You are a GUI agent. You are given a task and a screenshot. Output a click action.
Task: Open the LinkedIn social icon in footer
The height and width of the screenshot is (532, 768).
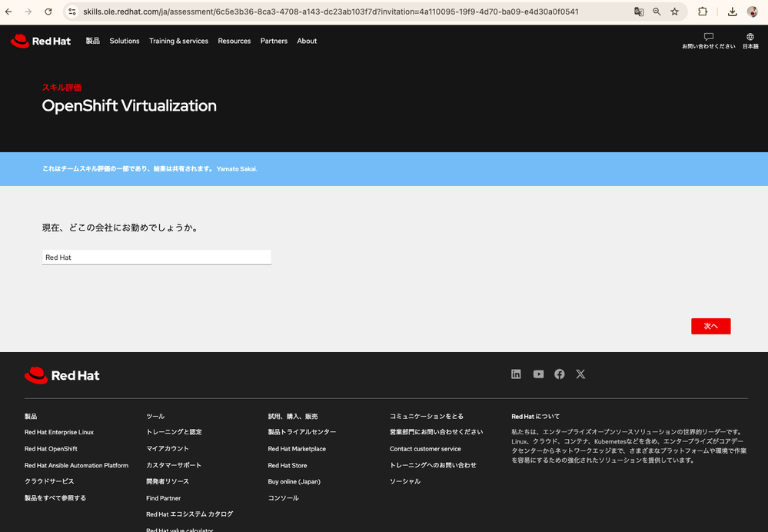(516, 374)
